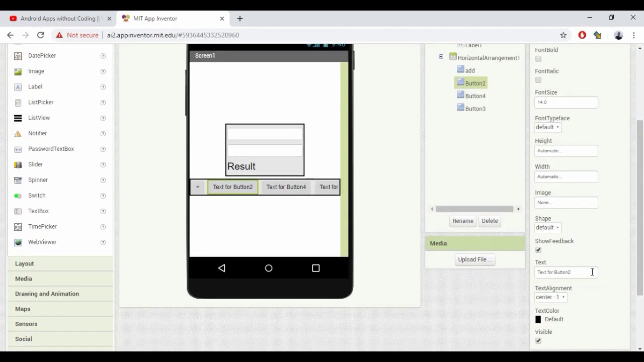Click the Delete component button
Viewport: 644px width, 362px height.
click(490, 221)
